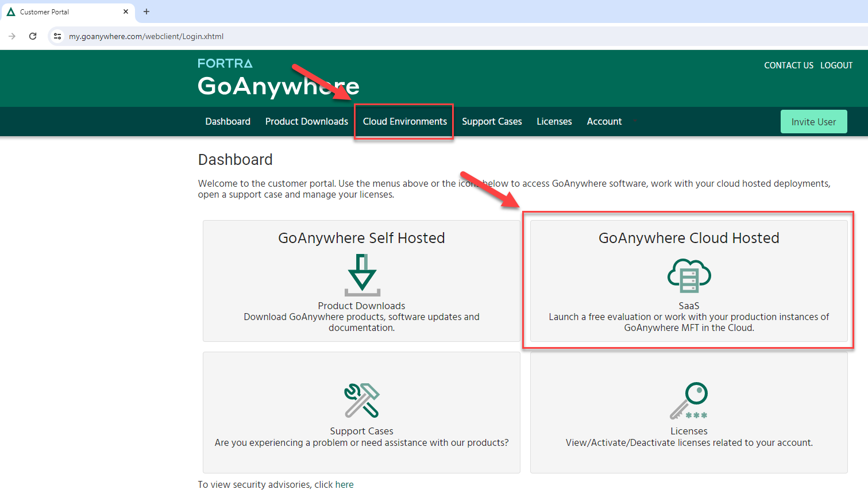The width and height of the screenshot is (868, 493).
Task: Close the Customer Portal tab
Action: point(126,11)
